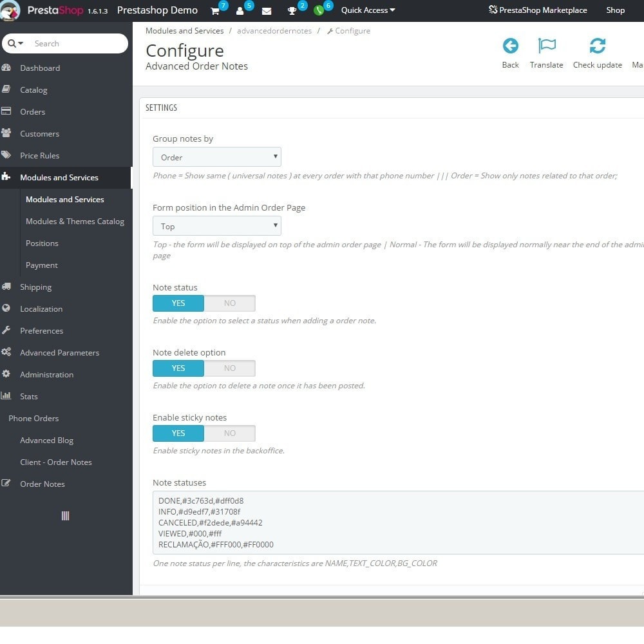Click the search magnifier icon
The image size is (644, 644).
pos(12,43)
